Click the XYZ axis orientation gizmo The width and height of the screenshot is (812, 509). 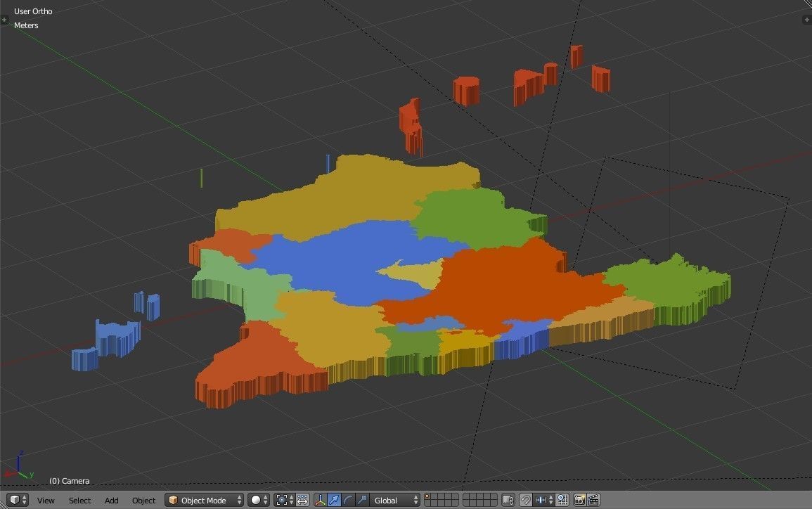(19, 466)
